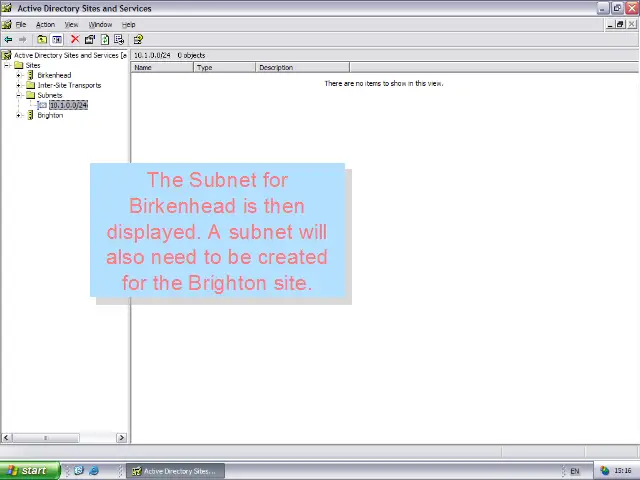
Task: Click the title bar application icon
Action: pos(7,8)
